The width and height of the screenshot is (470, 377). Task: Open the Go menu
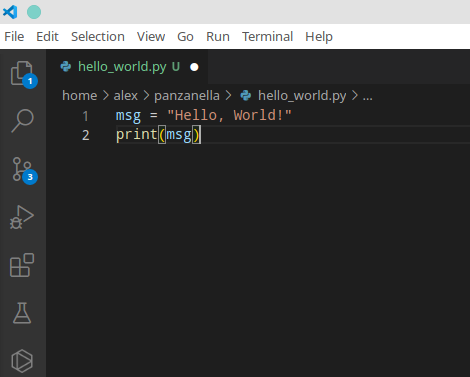[x=185, y=36]
